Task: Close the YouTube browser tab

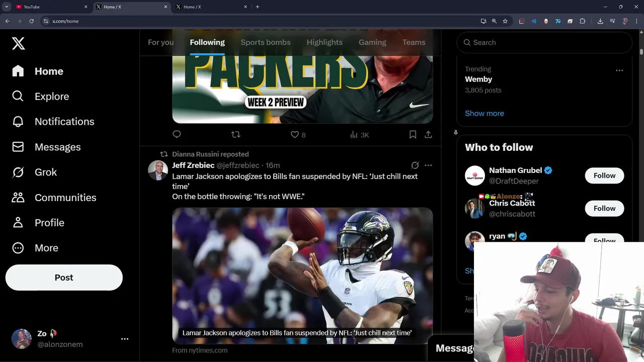Action: click(x=86, y=7)
